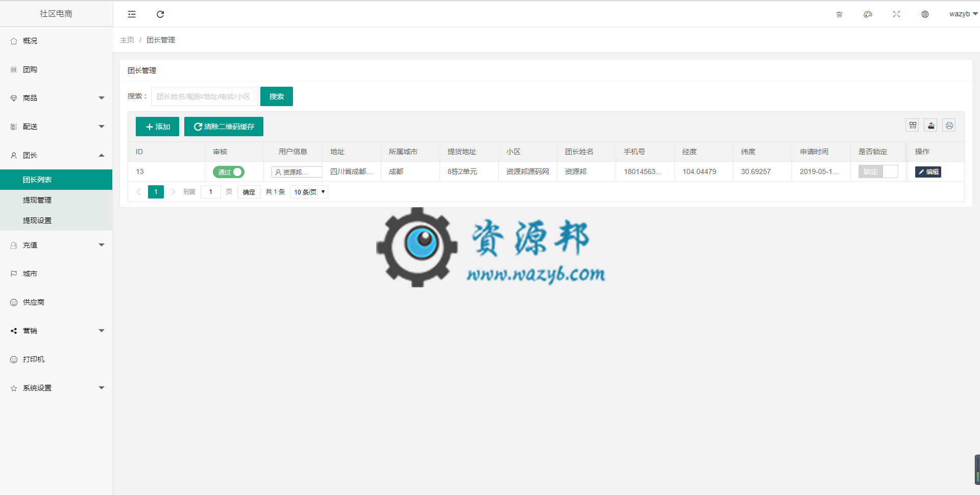This screenshot has height=495, width=980.
Task: Click the table export icon
Action: (x=931, y=125)
